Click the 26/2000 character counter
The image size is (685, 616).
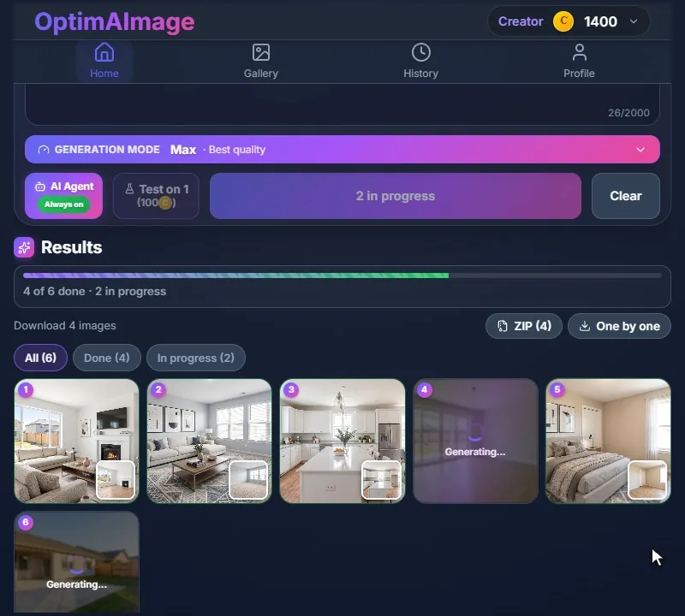click(628, 113)
